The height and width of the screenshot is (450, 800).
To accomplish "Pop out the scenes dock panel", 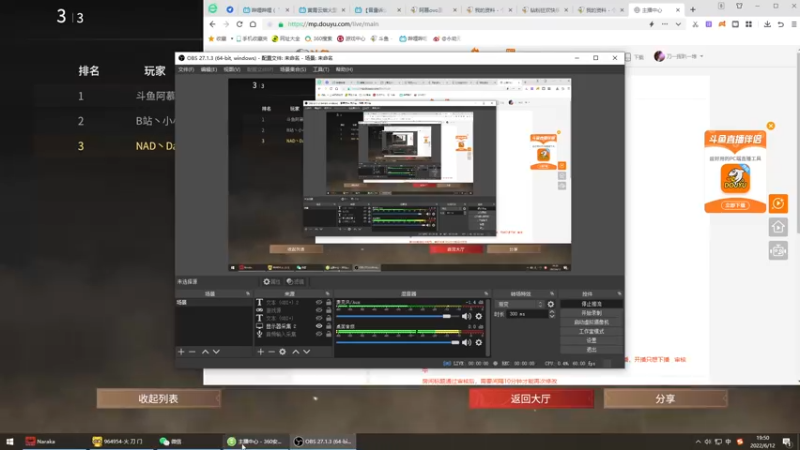I will click(x=248, y=294).
